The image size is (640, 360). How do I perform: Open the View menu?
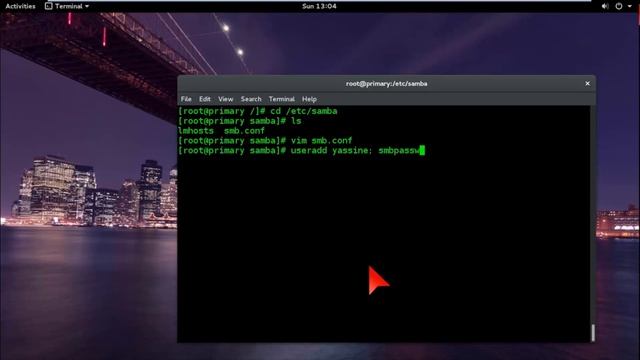[225, 99]
